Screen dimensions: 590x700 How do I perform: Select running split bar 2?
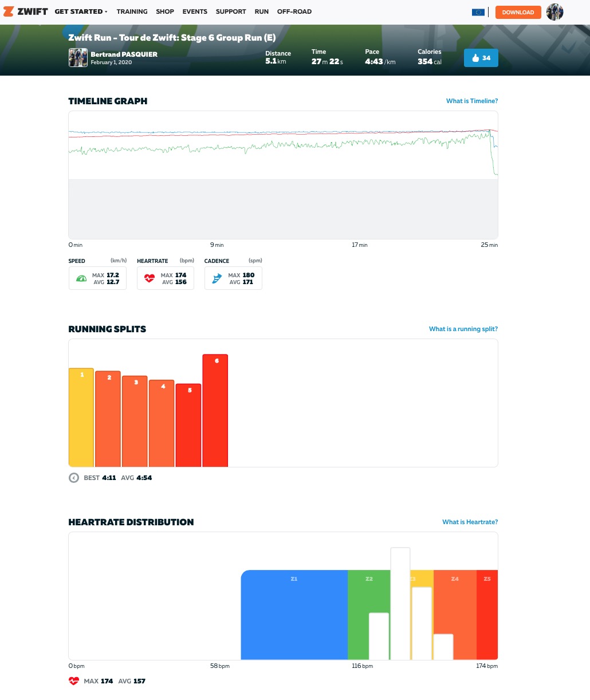(108, 419)
